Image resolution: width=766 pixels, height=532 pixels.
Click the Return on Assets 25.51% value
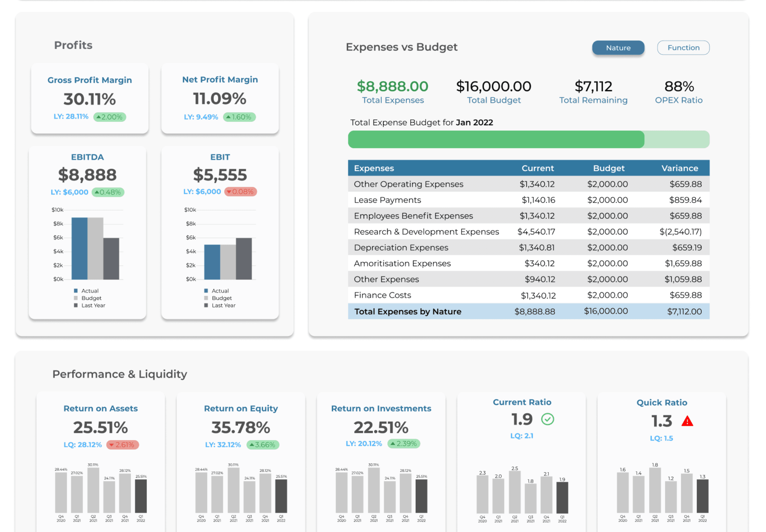click(100, 428)
